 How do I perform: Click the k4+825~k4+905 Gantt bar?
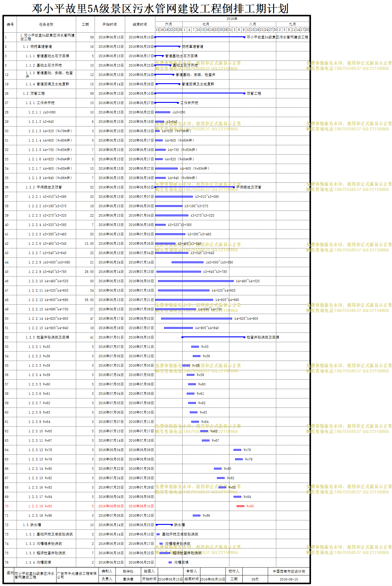197,319
